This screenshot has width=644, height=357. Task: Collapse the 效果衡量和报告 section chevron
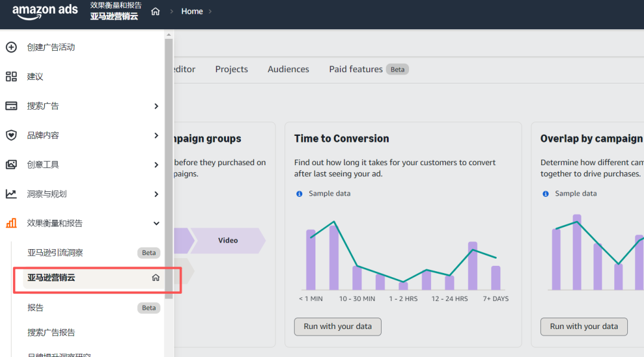click(156, 223)
